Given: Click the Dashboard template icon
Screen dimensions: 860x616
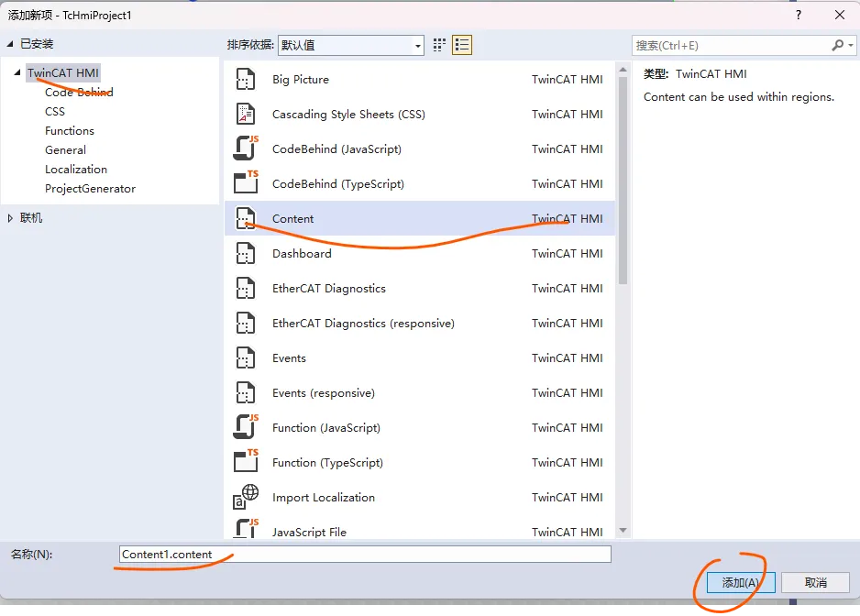Looking at the screenshot, I should click(x=245, y=253).
